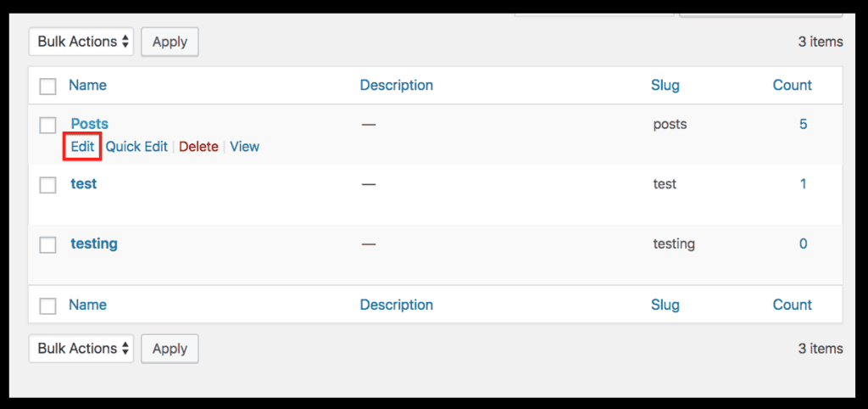The image size is (868, 409).
Task: Sort by the Name column header
Action: coord(87,85)
